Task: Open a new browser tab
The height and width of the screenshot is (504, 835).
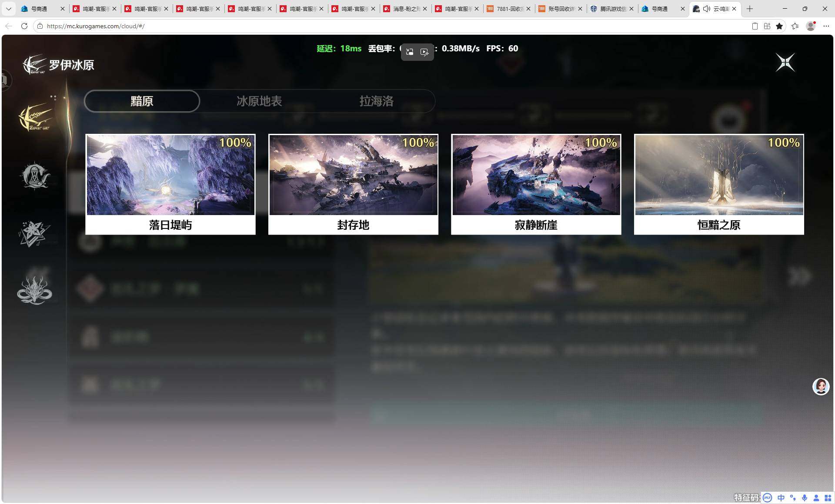Action: [x=750, y=9]
